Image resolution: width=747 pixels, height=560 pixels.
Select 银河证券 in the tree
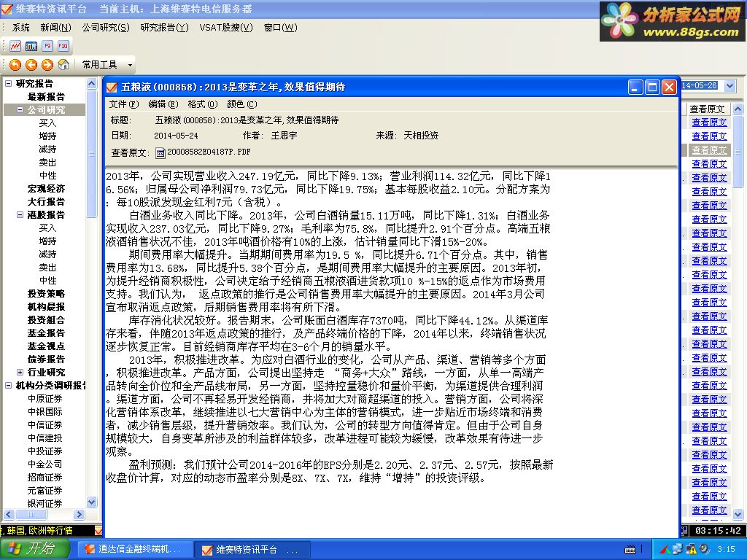[44, 503]
